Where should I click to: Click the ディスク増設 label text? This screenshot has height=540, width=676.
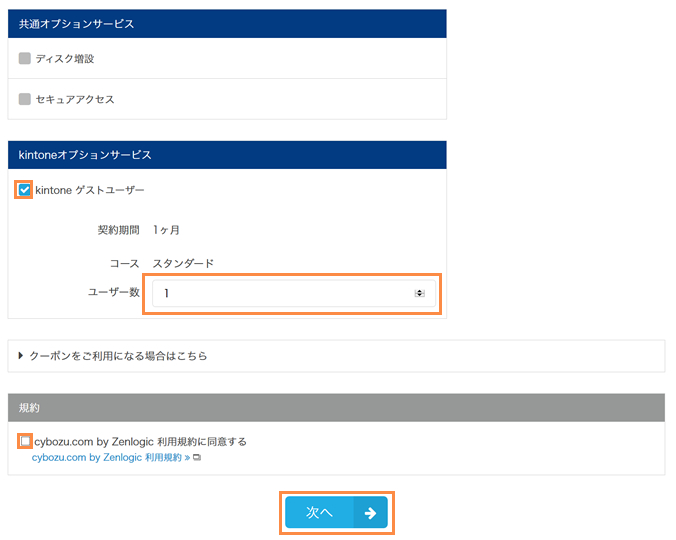pyautogui.click(x=65, y=59)
